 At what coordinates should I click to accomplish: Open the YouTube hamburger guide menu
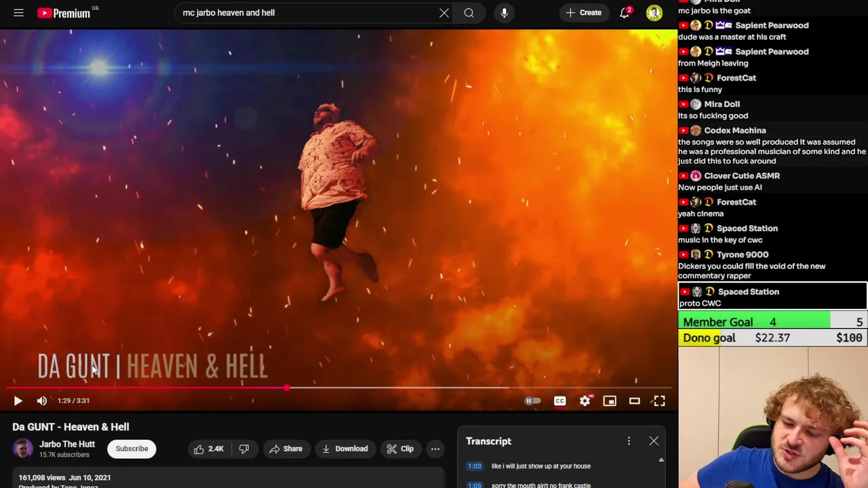click(x=18, y=13)
